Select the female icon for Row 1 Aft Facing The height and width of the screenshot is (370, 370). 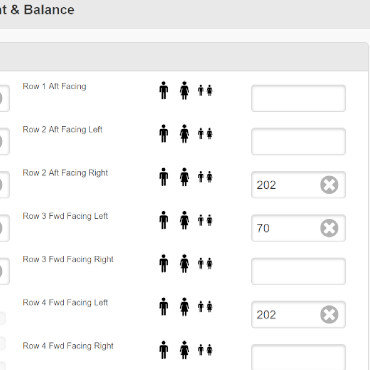[x=184, y=90]
